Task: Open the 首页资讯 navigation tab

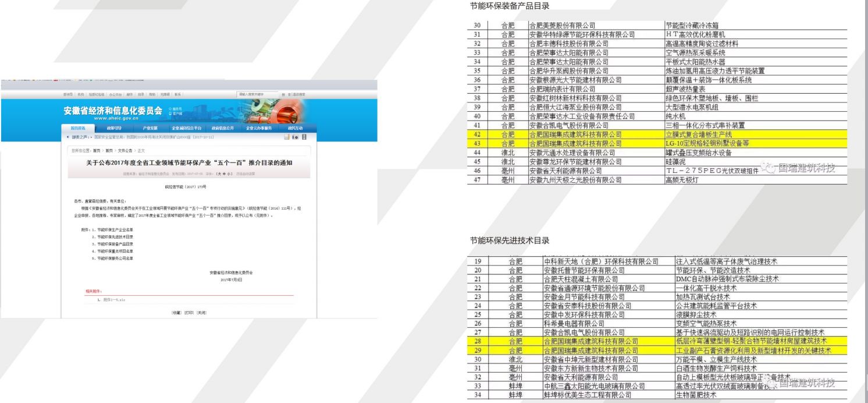Action: point(78,128)
